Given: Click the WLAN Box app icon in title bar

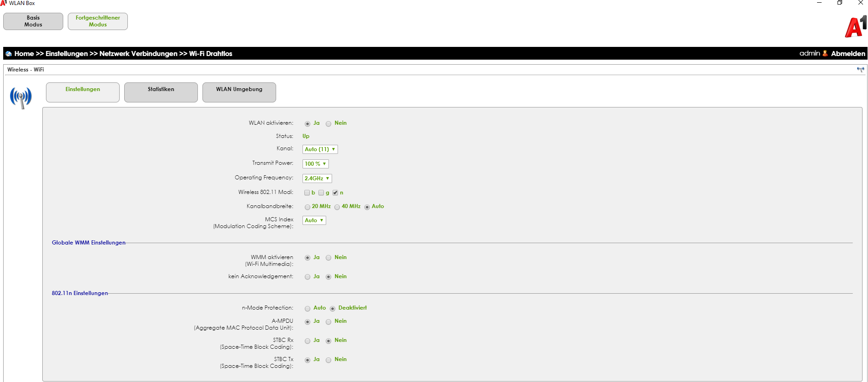Looking at the screenshot, I should coord(4,3).
